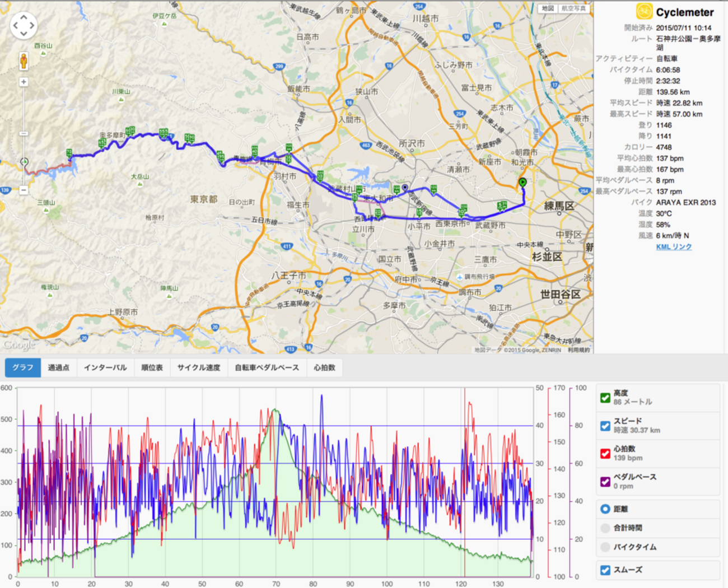Screen dimensions: 728x588
Task: Zoom out the map with the minus button
Action: (x=24, y=190)
